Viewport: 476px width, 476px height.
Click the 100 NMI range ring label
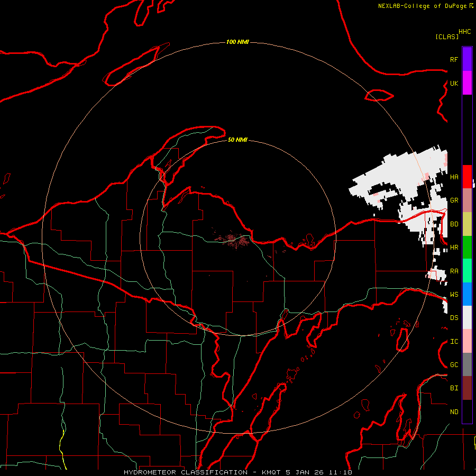237,42
